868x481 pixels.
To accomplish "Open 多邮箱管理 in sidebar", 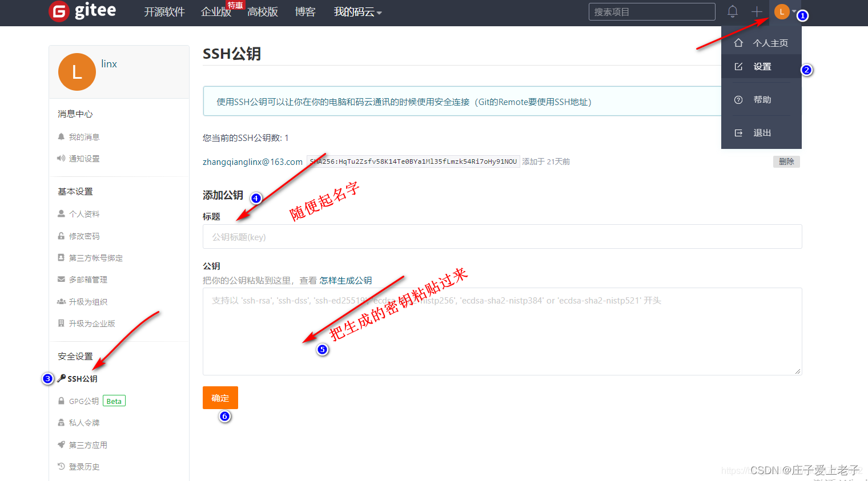I will pyautogui.click(x=88, y=280).
